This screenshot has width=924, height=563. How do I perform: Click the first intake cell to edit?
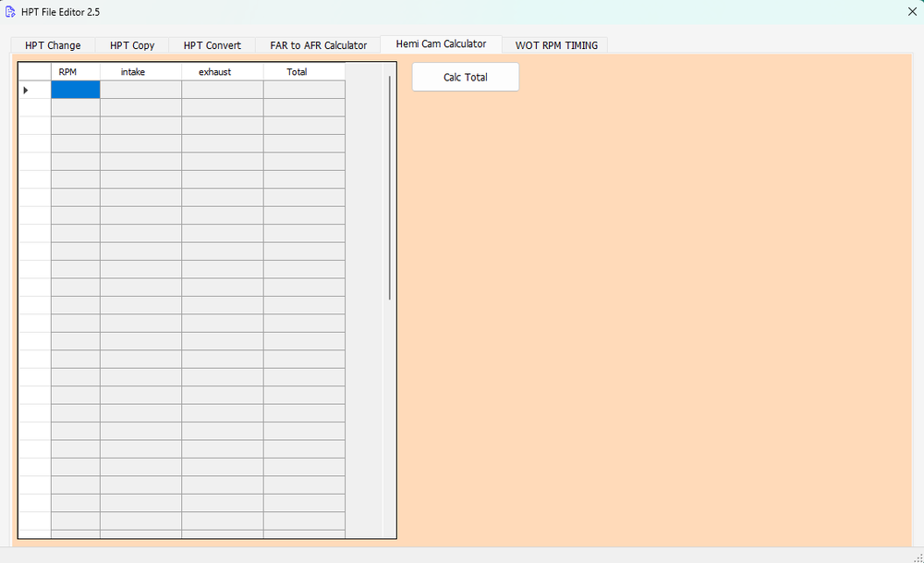[x=140, y=90]
